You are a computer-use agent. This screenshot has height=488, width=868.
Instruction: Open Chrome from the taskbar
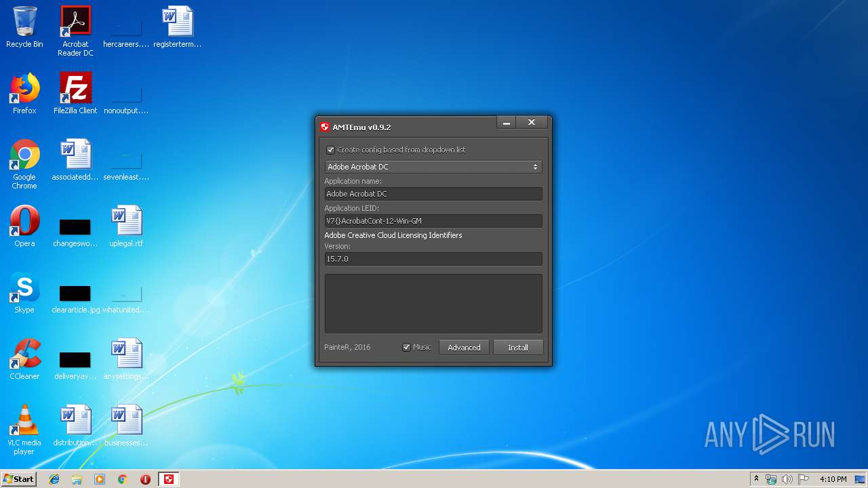click(x=123, y=479)
